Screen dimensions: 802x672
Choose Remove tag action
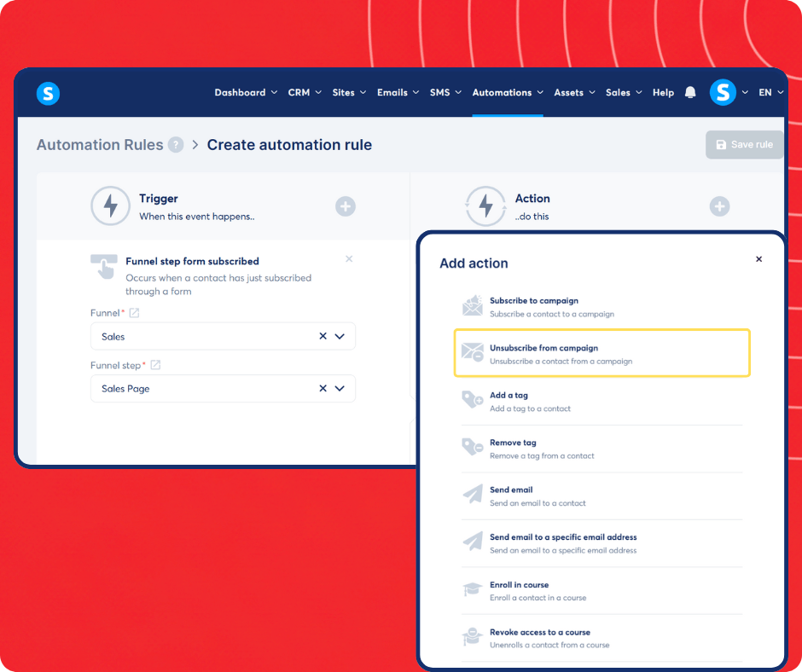tap(602, 449)
